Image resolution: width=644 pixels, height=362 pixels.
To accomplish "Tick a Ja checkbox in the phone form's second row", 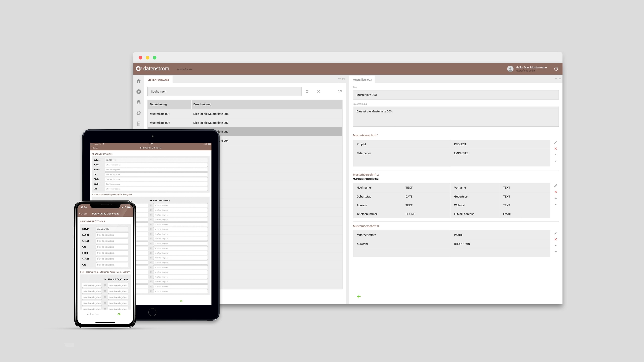I will [105, 291].
